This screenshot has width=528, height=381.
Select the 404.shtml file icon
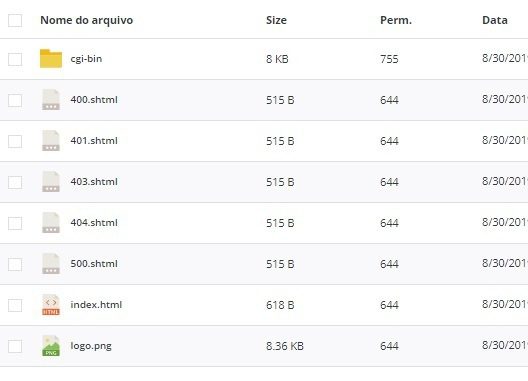pos(51,223)
